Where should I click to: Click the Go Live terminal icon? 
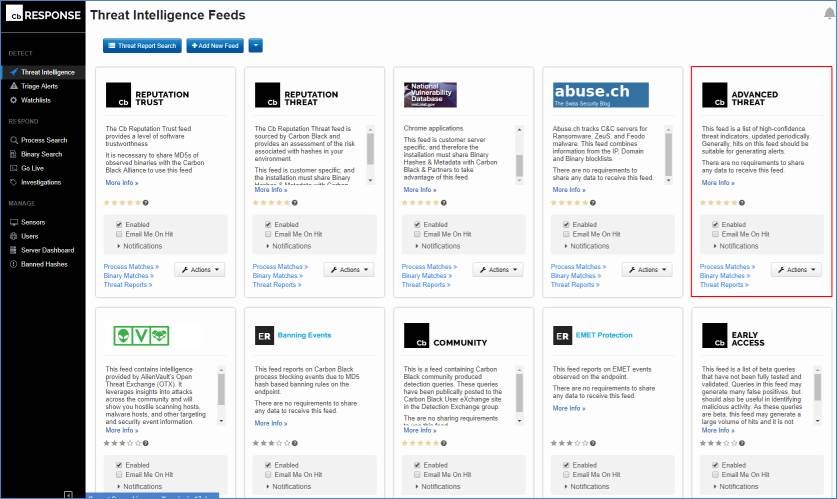13,169
